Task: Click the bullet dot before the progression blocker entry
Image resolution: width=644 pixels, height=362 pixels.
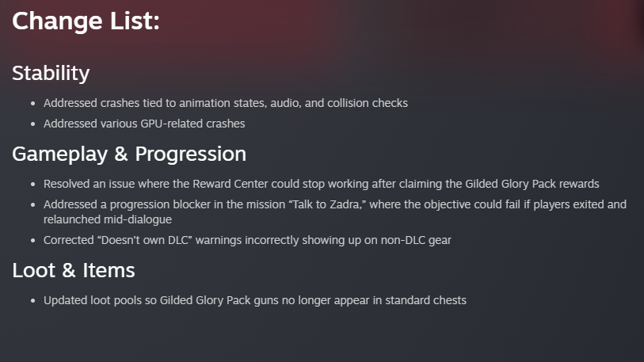Action: pos(32,205)
